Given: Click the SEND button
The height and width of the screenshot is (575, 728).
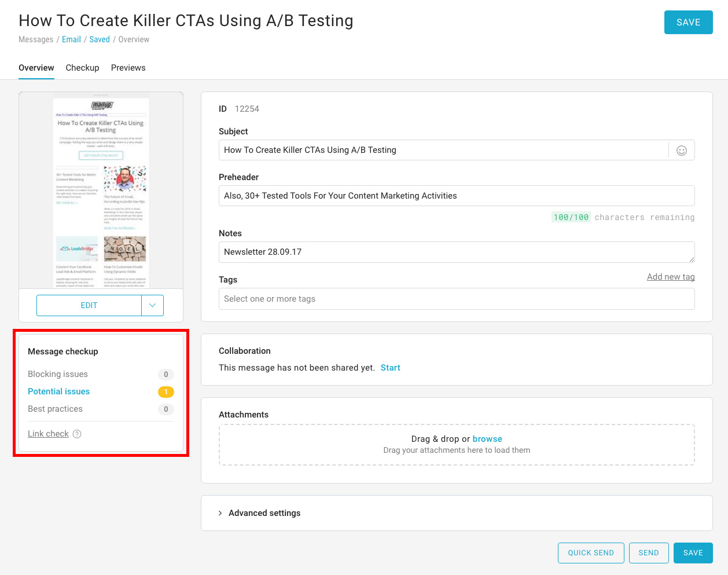Looking at the screenshot, I should pos(648,553).
